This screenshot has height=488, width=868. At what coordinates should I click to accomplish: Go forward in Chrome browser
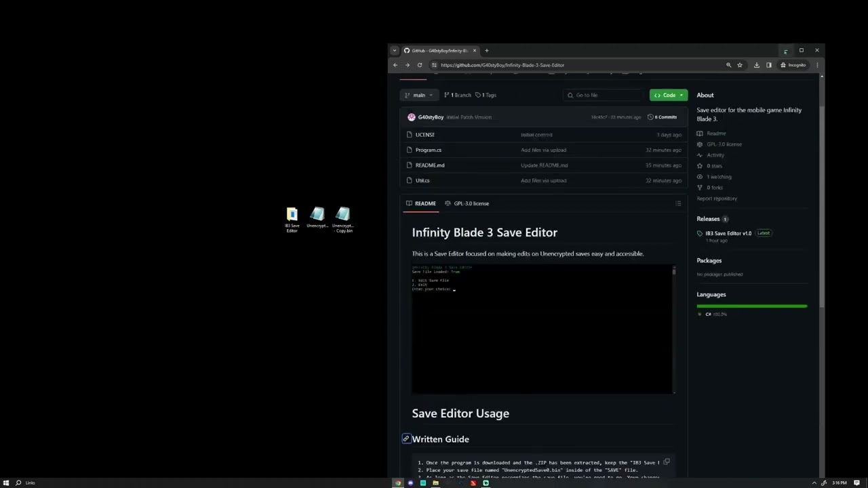click(x=408, y=65)
